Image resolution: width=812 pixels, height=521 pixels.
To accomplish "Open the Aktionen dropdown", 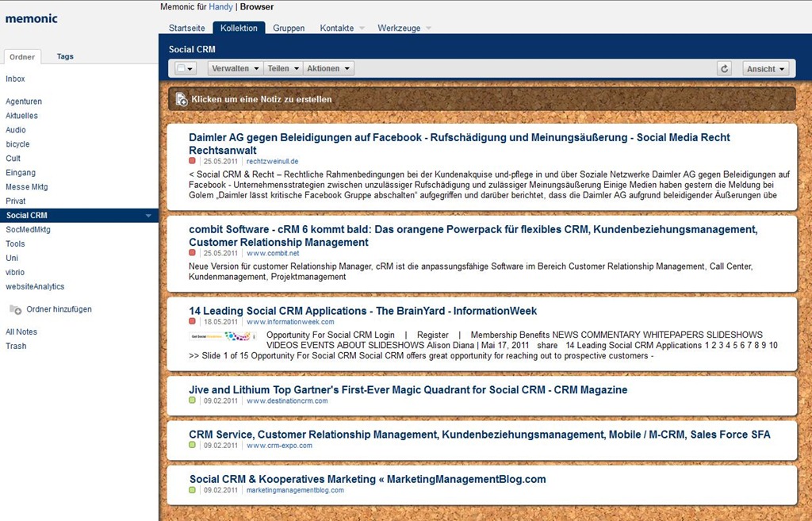I will pyautogui.click(x=327, y=69).
